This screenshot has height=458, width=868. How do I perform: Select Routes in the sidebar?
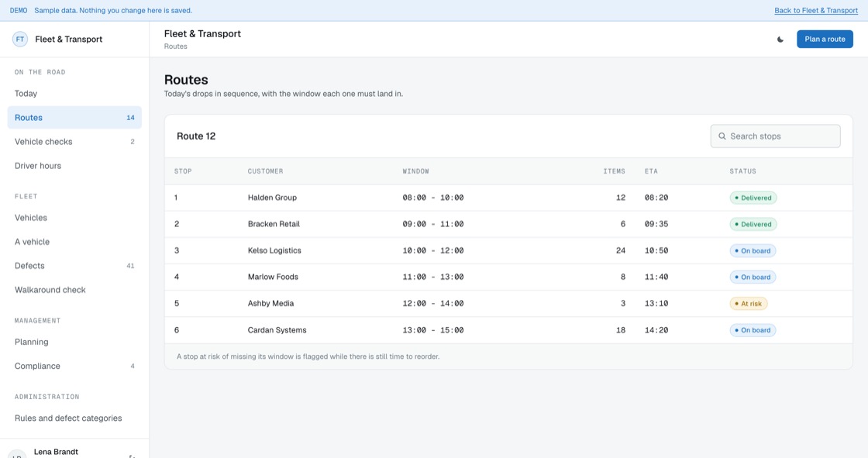point(74,118)
